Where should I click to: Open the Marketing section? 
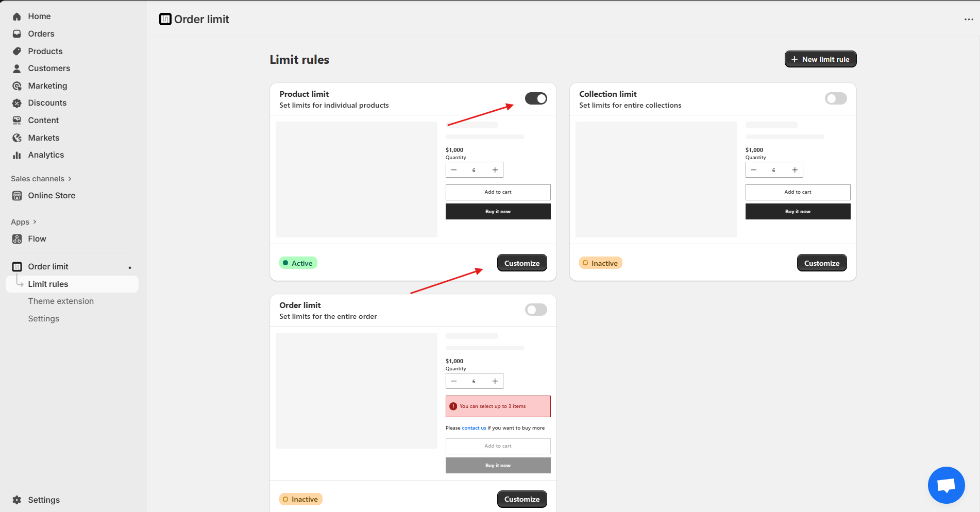(47, 86)
